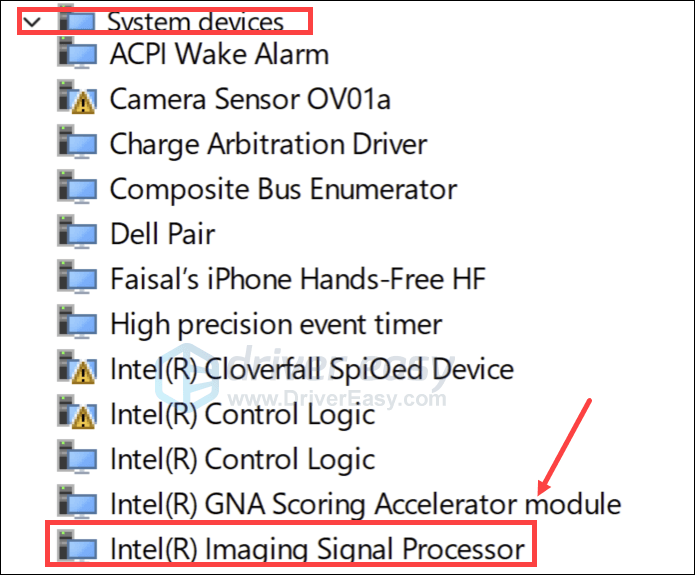Select Charge Arbitration Driver entry
The height and width of the screenshot is (575, 695).
pos(268,143)
